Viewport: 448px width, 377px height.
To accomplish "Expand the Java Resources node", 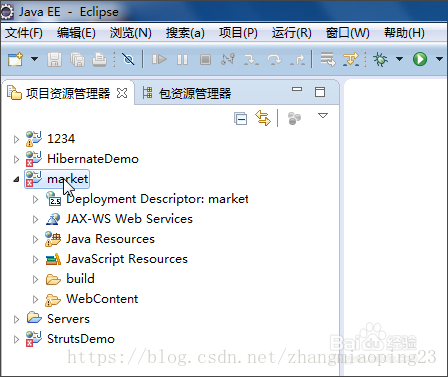I will coord(35,239).
